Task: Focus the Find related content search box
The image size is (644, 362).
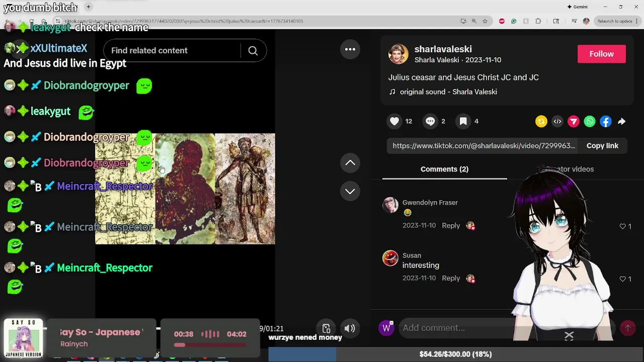Action: point(172,50)
